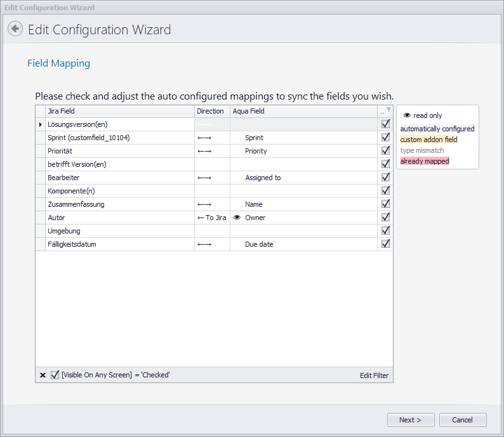Click the sync direction arrows for Priorität
The height and width of the screenshot is (437, 504).
click(x=204, y=151)
